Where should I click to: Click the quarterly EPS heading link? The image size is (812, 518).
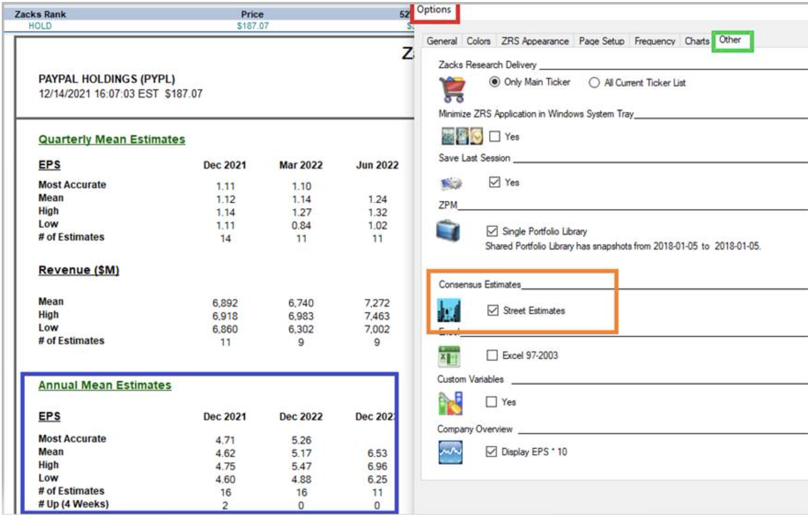(x=49, y=165)
